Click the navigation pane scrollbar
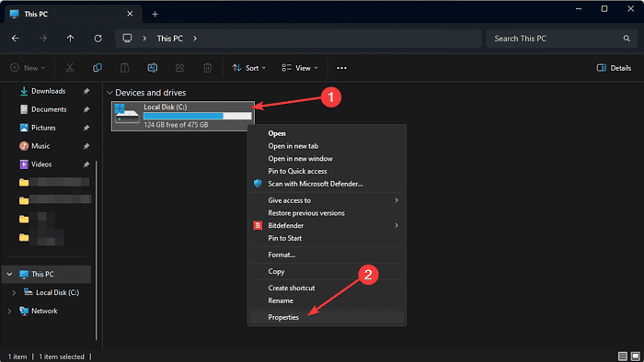The height and width of the screenshot is (362, 644). (x=97, y=250)
